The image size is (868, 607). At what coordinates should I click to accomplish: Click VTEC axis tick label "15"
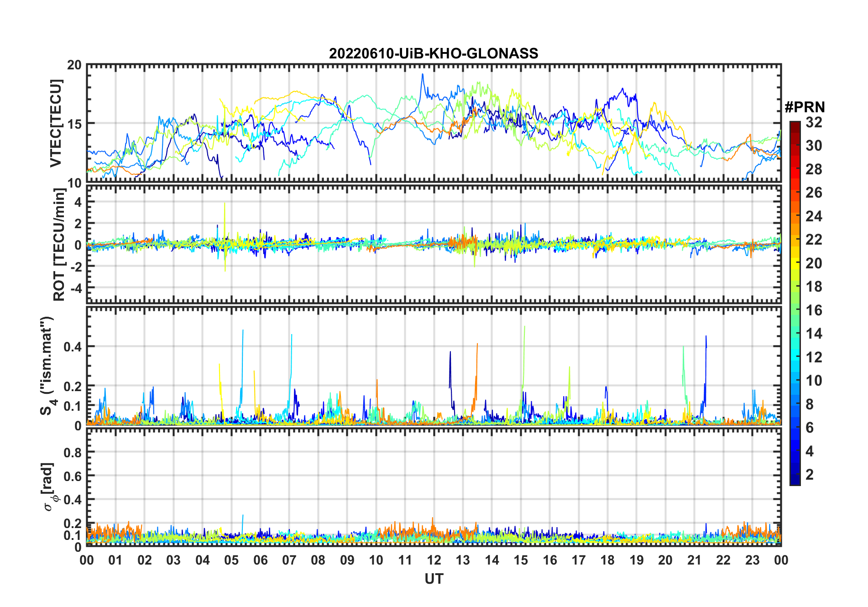pos(74,124)
